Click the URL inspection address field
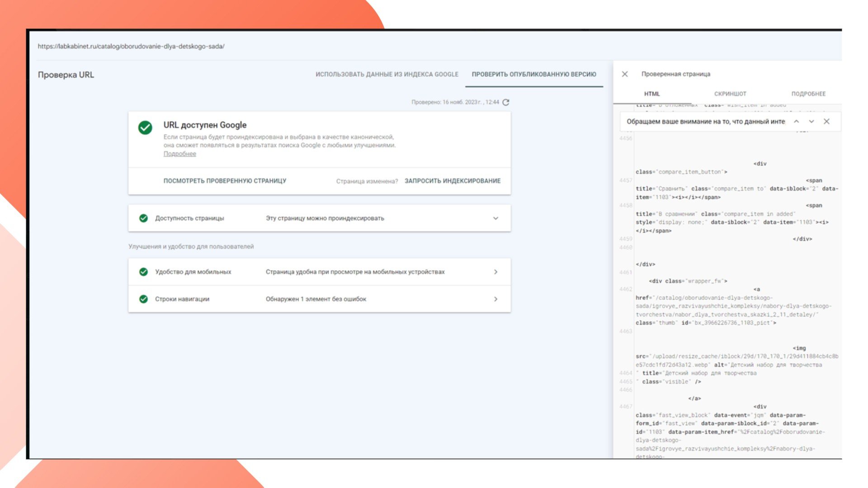This screenshot has width=868, height=488. click(x=131, y=46)
